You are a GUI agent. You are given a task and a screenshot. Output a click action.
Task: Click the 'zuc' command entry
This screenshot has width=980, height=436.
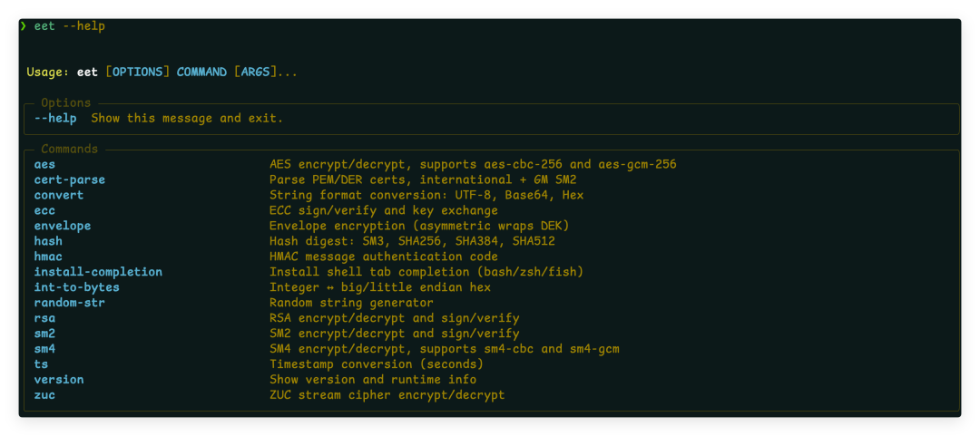[45, 395]
